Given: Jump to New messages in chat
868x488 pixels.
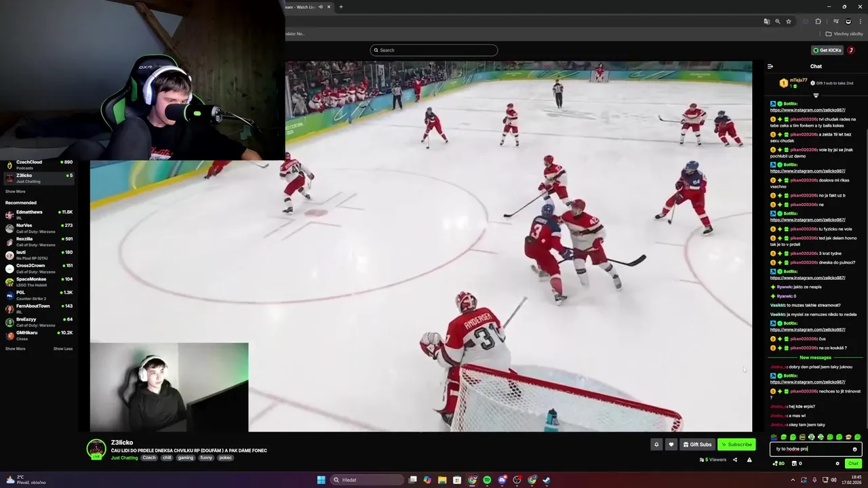Looking at the screenshot, I should pyautogui.click(x=815, y=358).
